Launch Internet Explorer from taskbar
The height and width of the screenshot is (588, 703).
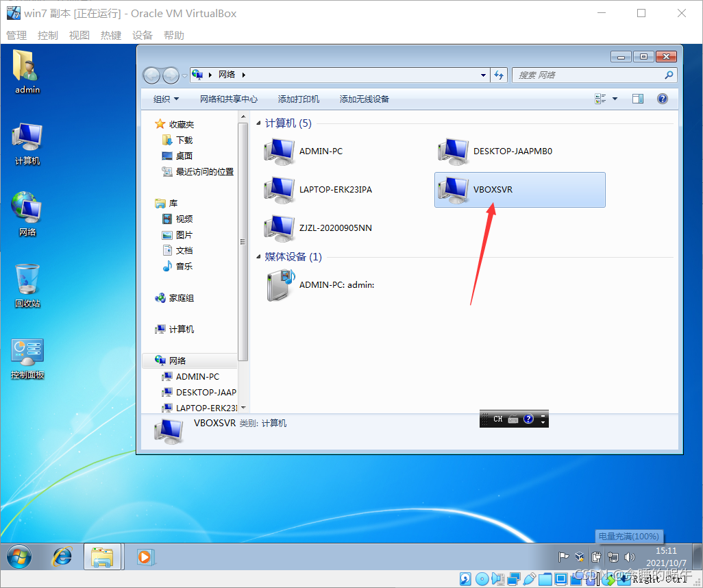point(62,556)
